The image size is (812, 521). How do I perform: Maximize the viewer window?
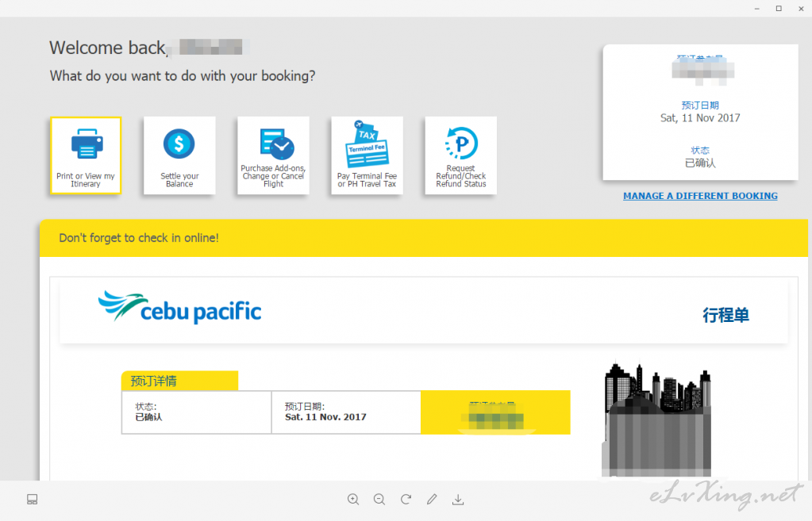coord(779,9)
